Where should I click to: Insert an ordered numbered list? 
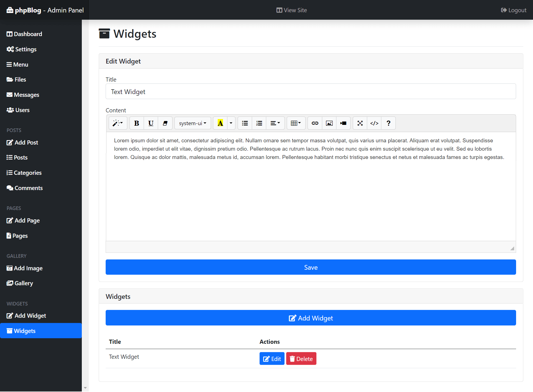(x=259, y=123)
